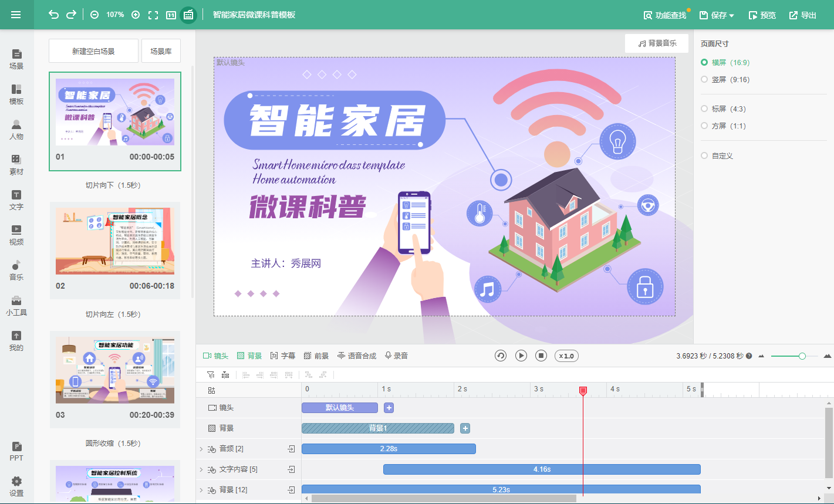Open the 模板 templates sidebar panel
The width and height of the screenshot is (834, 504).
tap(16, 94)
